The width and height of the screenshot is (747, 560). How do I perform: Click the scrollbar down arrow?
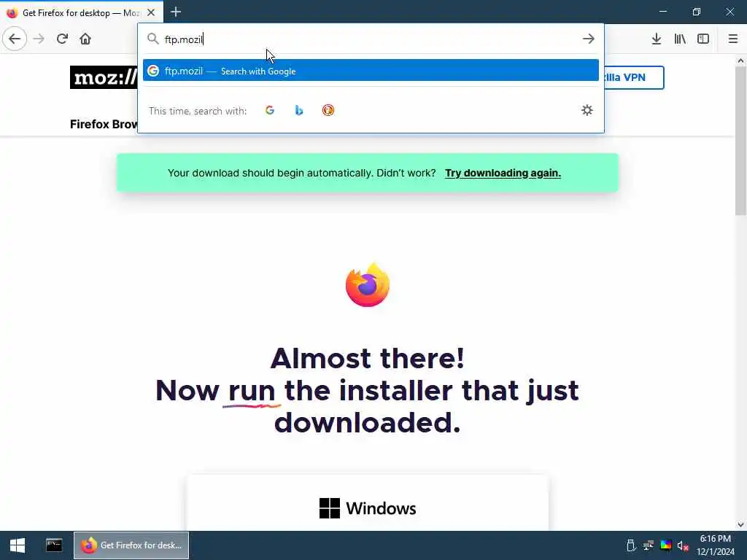pos(740,524)
